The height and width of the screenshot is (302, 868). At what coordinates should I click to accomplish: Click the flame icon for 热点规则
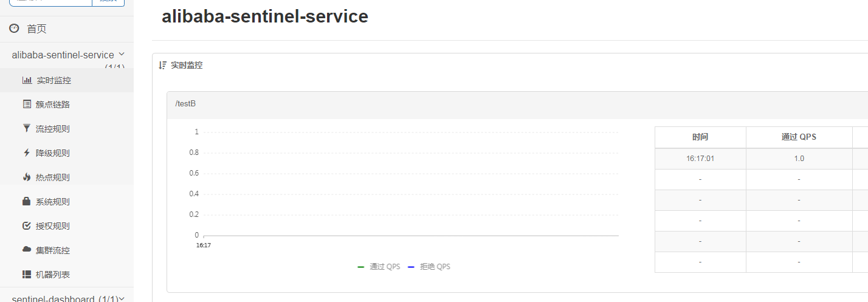click(x=27, y=177)
